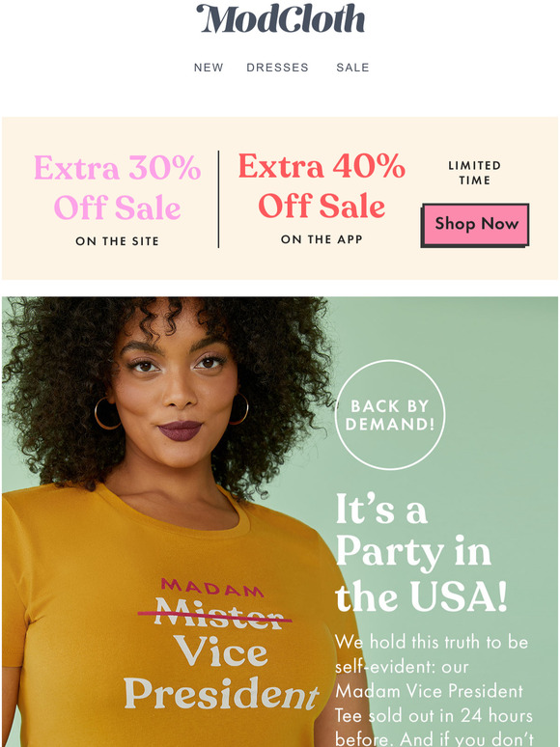
Task: Click the It's a Party in the USA headline
Action: pyautogui.click(x=421, y=553)
